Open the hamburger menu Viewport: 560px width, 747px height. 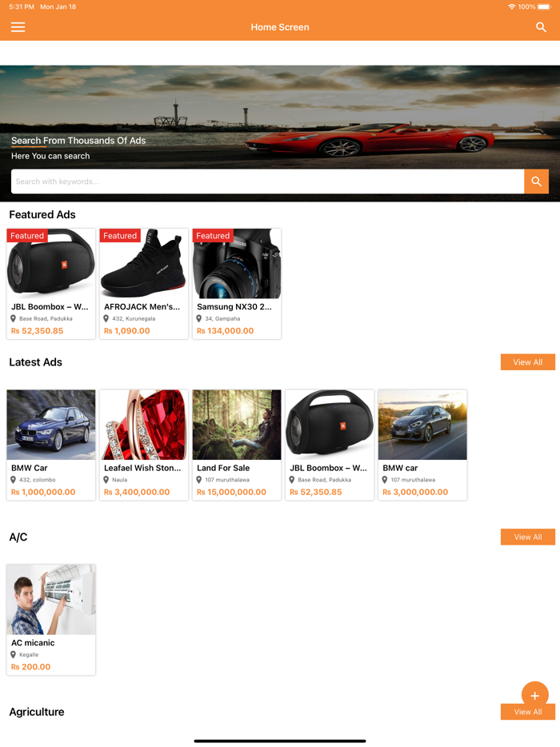pyautogui.click(x=18, y=27)
